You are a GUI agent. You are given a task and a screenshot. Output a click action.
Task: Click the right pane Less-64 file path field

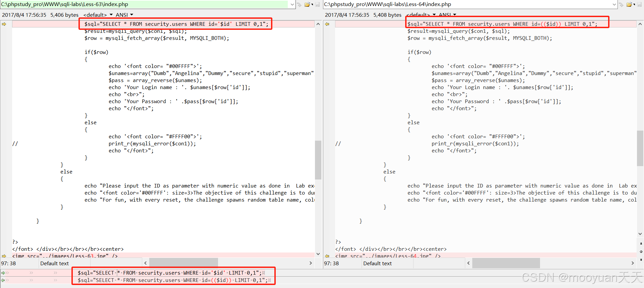467,4
